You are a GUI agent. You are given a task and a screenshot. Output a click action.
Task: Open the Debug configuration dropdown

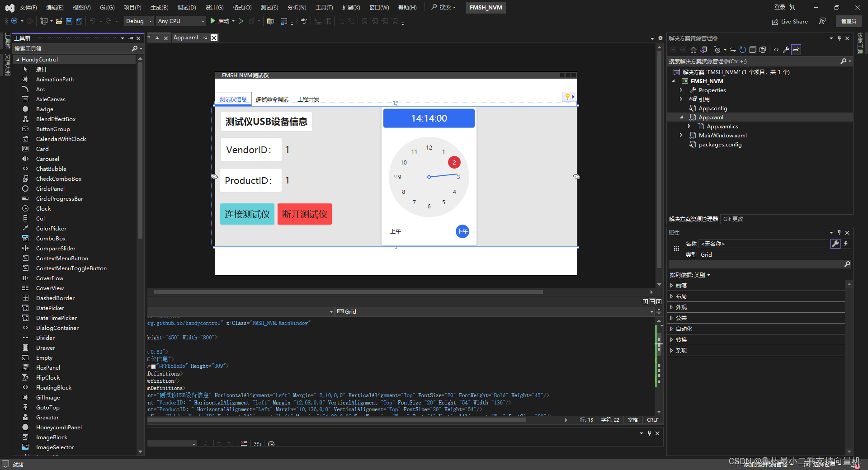138,21
